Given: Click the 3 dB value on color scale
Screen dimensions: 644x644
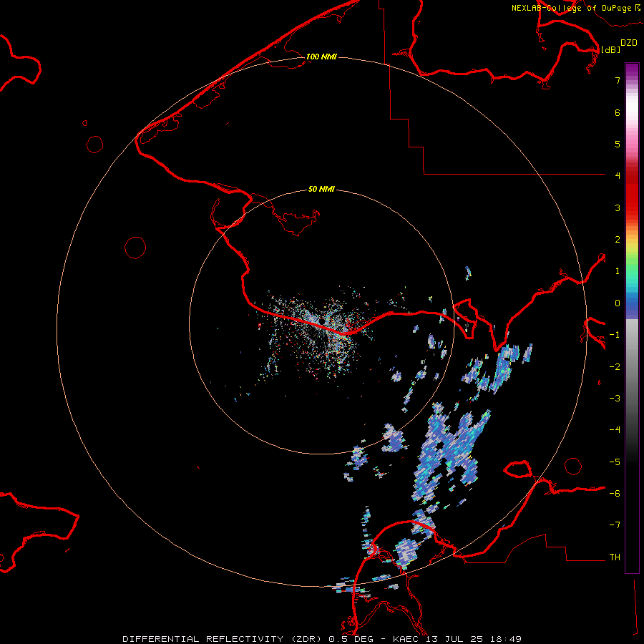Looking at the screenshot, I should pos(618,208).
